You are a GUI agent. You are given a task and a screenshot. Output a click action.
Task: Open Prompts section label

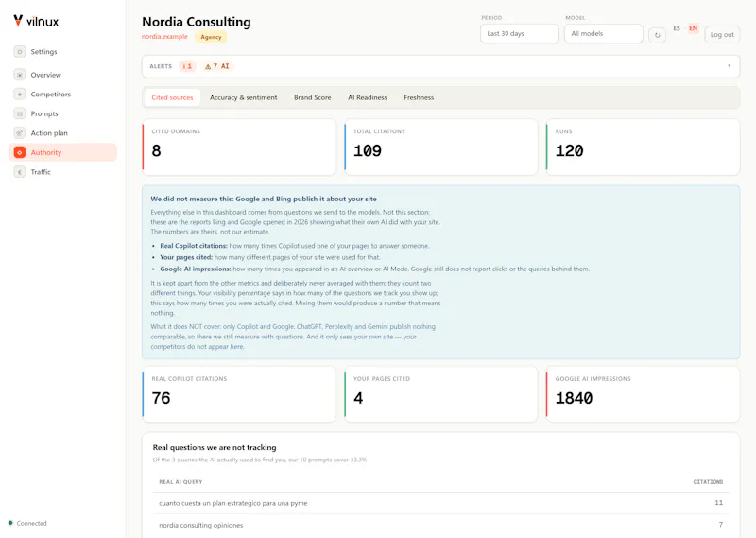tap(44, 113)
